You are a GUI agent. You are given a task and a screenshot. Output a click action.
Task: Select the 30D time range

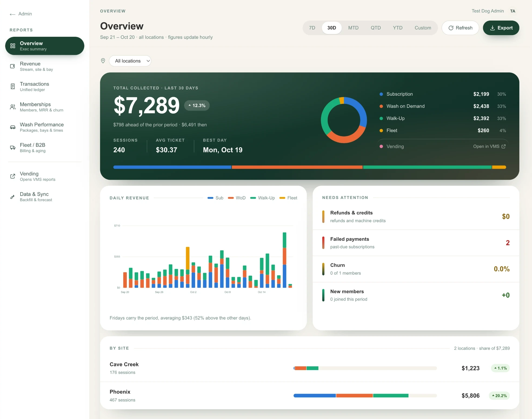click(332, 28)
